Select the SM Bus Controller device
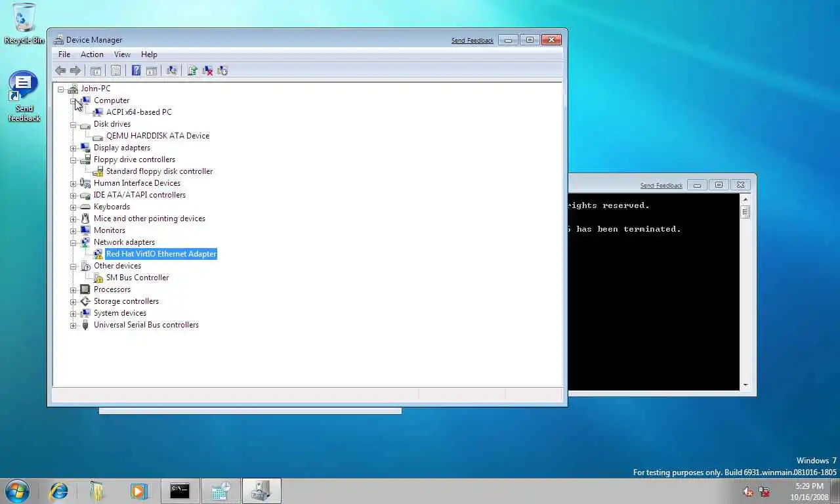Image resolution: width=840 pixels, height=504 pixels. [x=137, y=278]
